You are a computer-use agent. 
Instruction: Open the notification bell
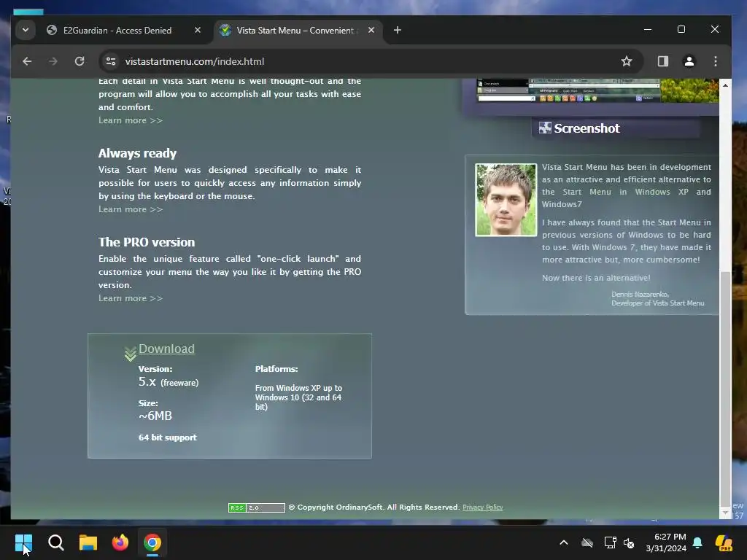(x=697, y=542)
